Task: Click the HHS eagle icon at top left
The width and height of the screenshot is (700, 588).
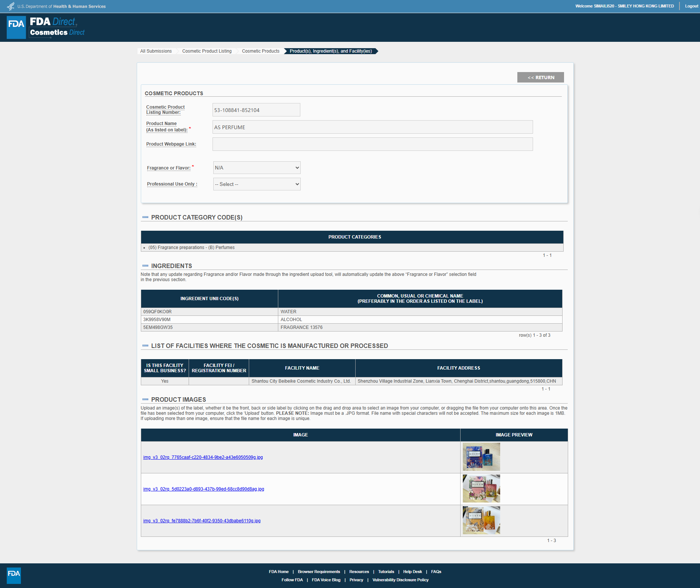Action: click(11, 6)
